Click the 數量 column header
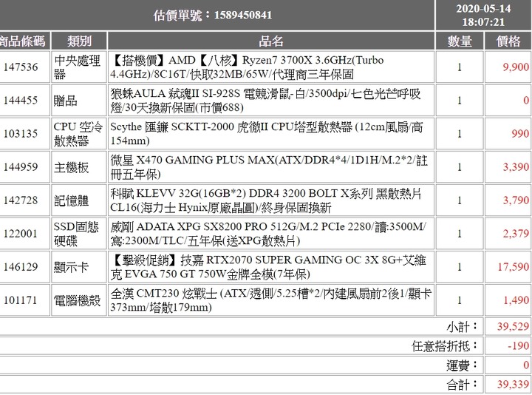This screenshot has width=532, height=395. [x=460, y=41]
